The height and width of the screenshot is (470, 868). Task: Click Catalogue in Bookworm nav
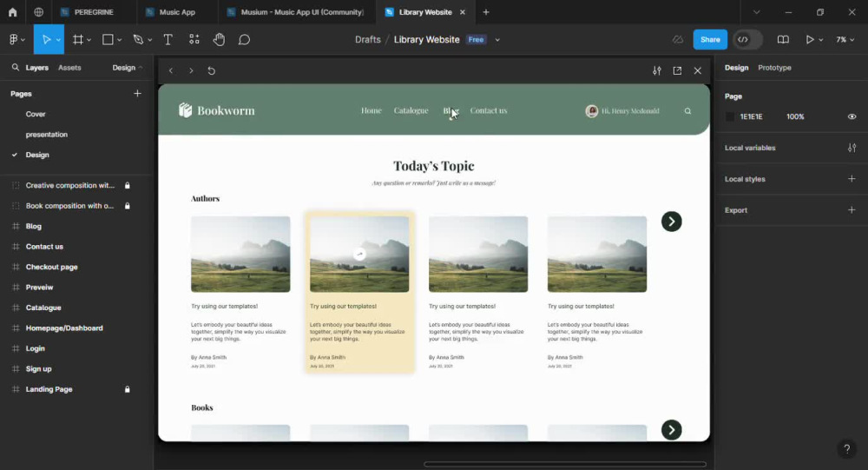pyautogui.click(x=411, y=110)
